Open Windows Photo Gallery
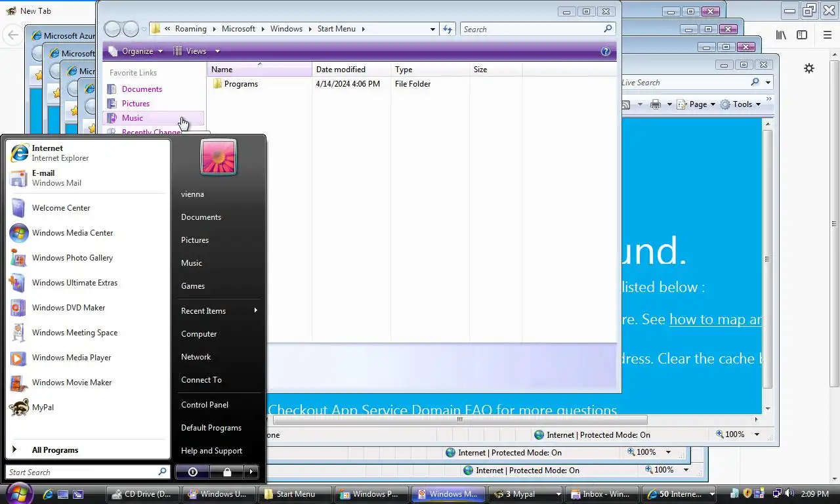This screenshot has width=840, height=504. click(87, 258)
